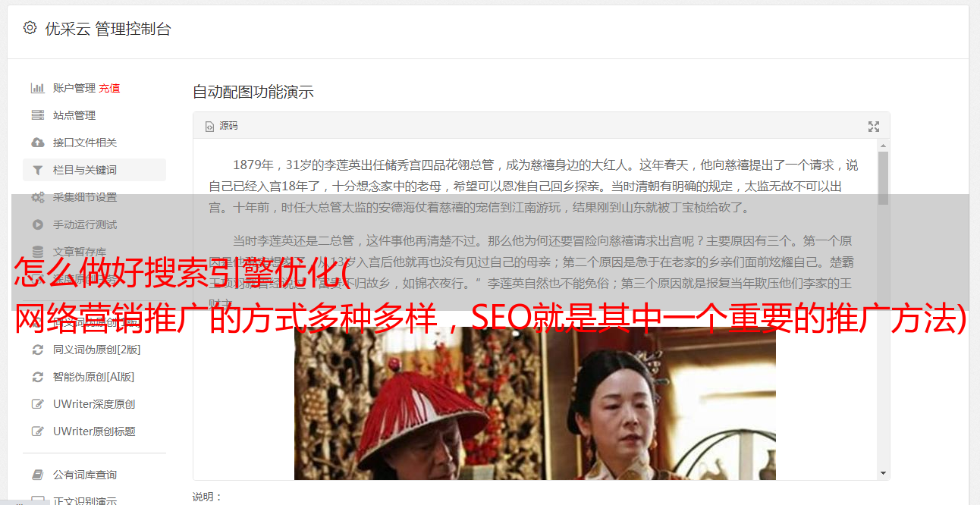The width and height of the screenshot is (980, 505).
Task: Click the play icon for 手动运行测试
Action: coord(37,224)
